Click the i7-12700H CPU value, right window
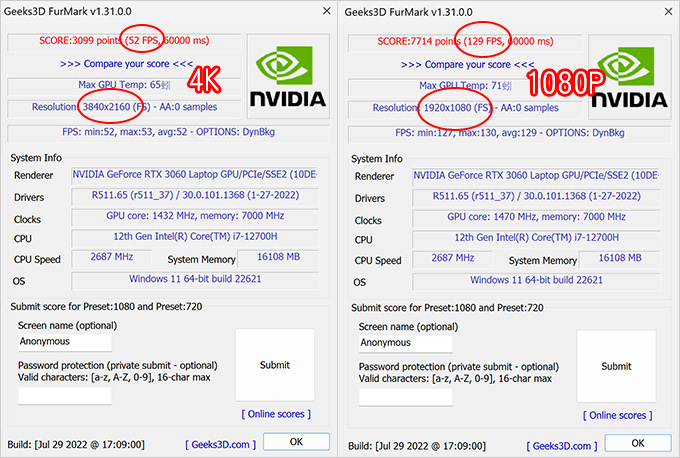Screen dimensions: 680x458 click(x=536, y=237)
